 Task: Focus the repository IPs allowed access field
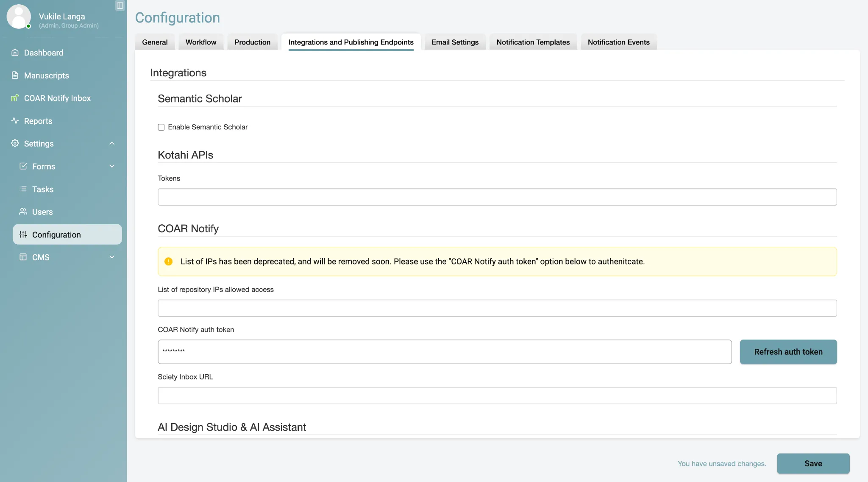click(497, 308)
